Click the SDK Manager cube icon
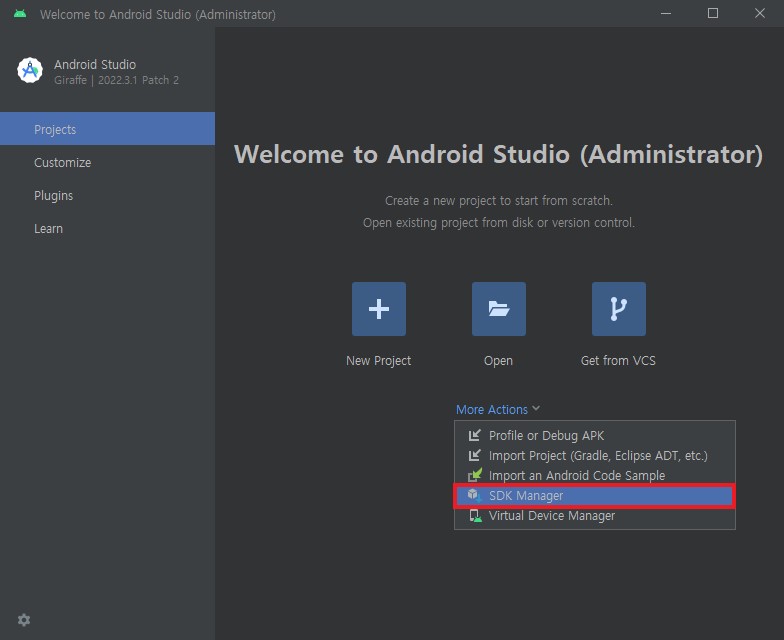 [x=474, y=495]
